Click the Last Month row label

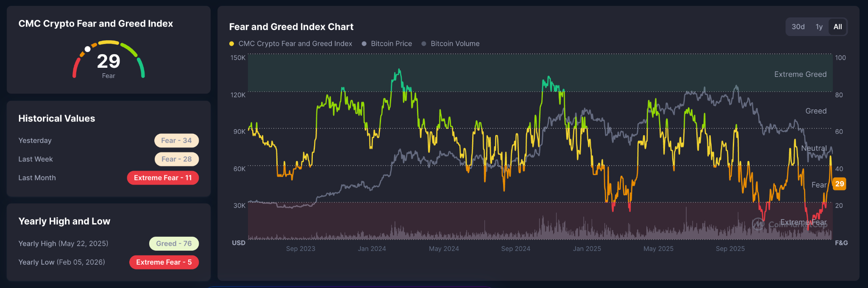[37, 178]
